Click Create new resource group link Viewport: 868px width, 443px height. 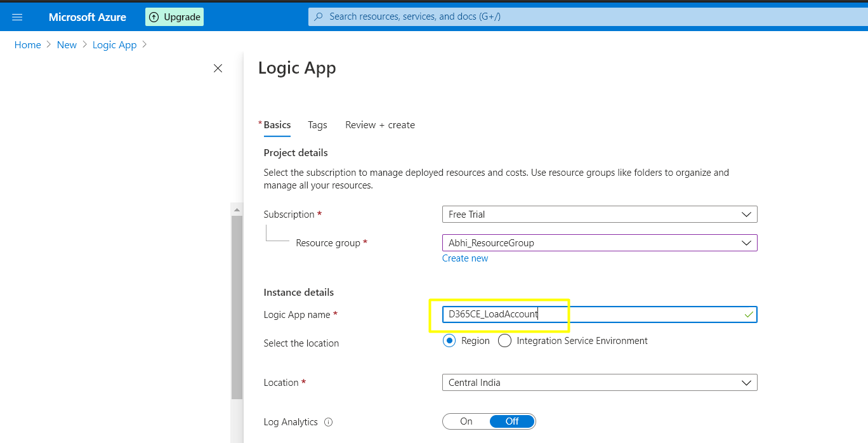(x=465, y=258)
